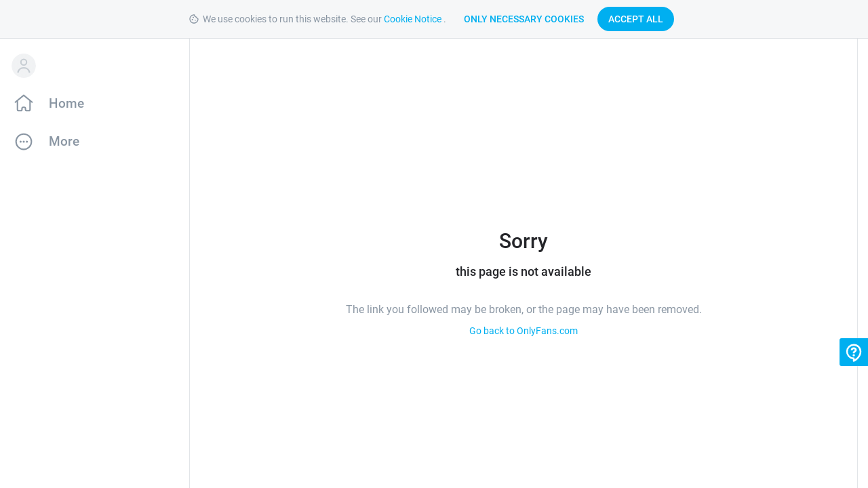Click the broken link explanation text

(524, 310)
